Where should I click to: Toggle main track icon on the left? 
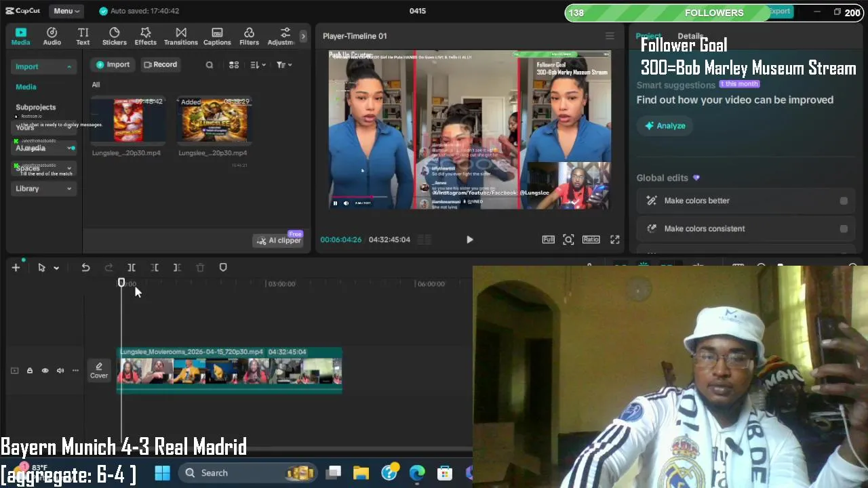click(x=14, y=371)
